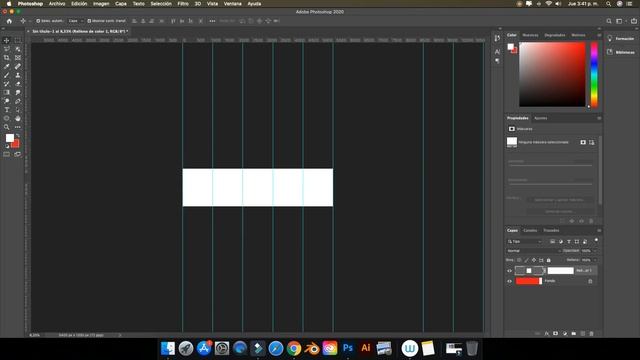Toggle layer filtering on/off switch

pyautogui.click(x=596, y=240)
